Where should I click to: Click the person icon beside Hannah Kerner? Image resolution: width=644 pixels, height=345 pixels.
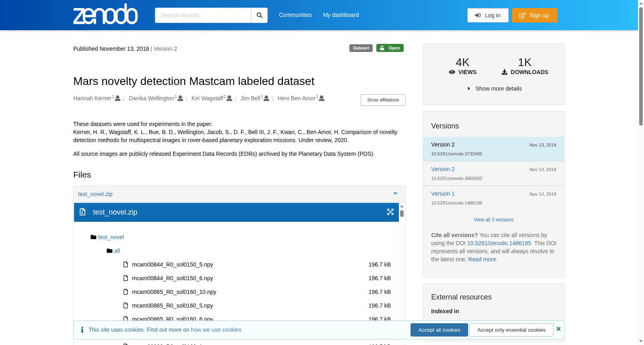click(x=118, y=98)
